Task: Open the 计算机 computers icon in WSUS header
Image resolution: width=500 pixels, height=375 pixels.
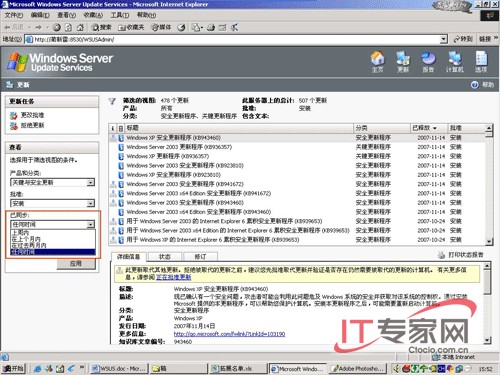Action: point(455,61)
